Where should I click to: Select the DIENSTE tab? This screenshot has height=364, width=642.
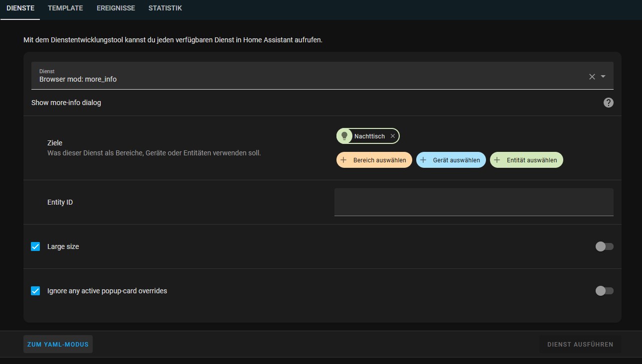click(x=20, y=8)
